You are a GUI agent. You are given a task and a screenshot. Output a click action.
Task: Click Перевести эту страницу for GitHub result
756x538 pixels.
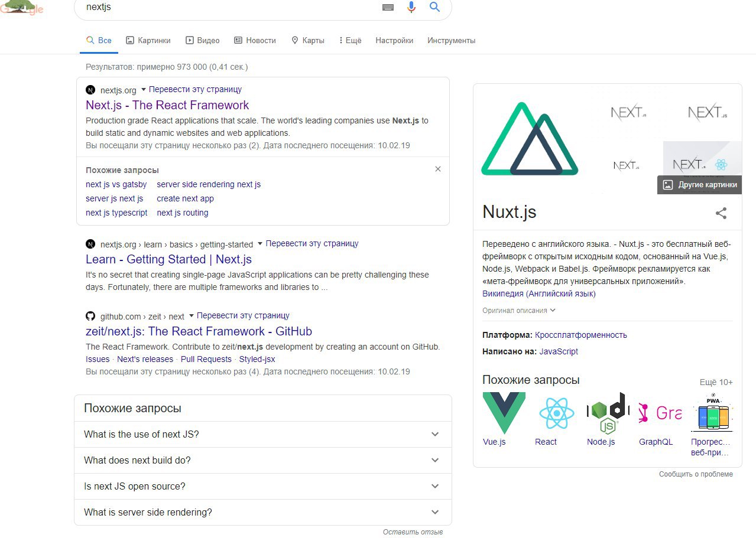pos(243,315)
